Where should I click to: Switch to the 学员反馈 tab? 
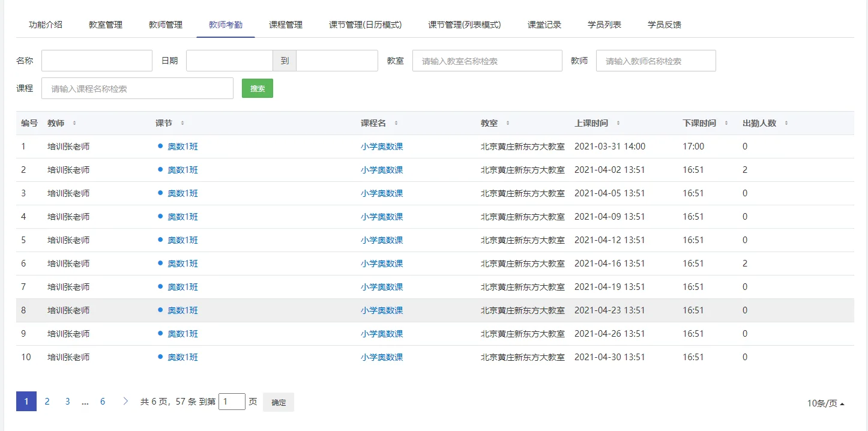665,25
